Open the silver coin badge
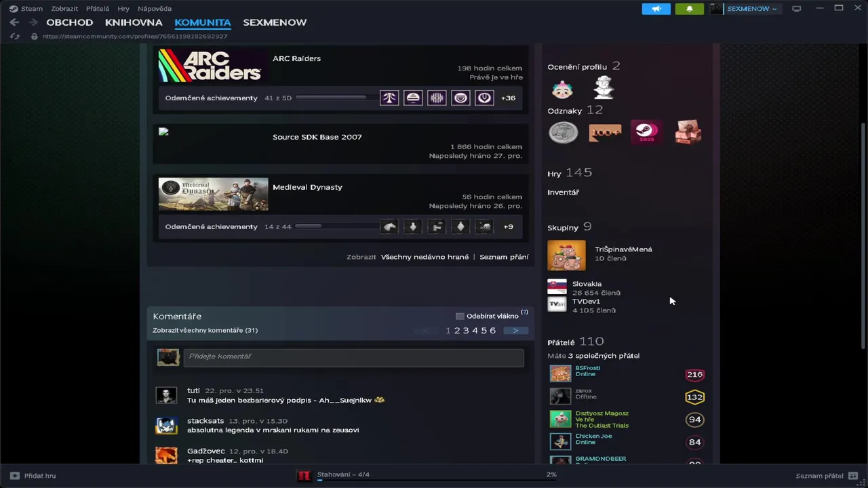 563,132
